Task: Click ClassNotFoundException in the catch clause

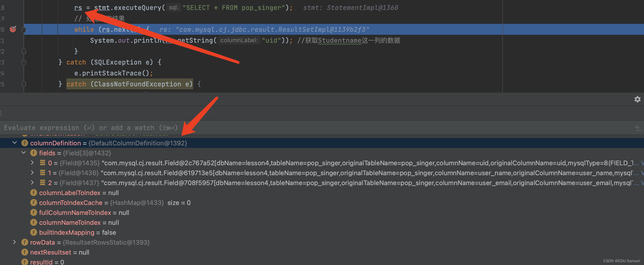Action: tap(137, 84)
